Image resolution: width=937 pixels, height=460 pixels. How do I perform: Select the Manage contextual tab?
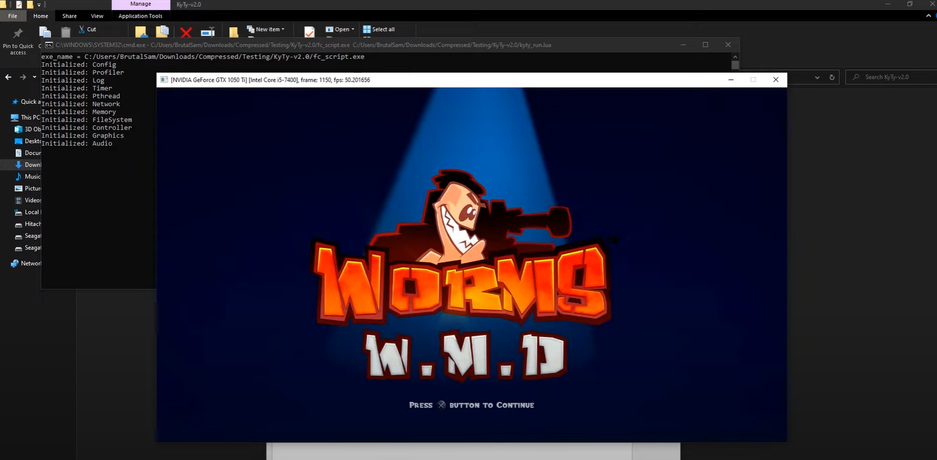coord(140,4)
